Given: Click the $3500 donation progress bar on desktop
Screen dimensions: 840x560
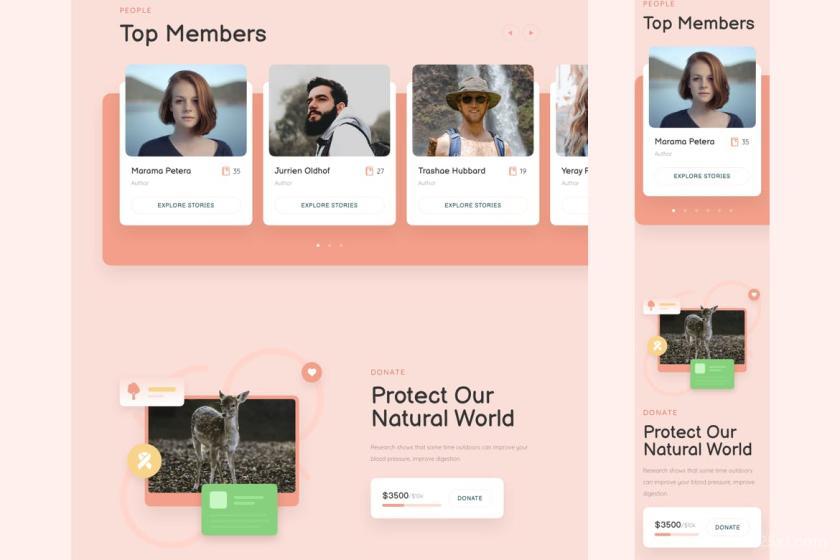Looking at the screenshot, I should [x=411, y=505].
